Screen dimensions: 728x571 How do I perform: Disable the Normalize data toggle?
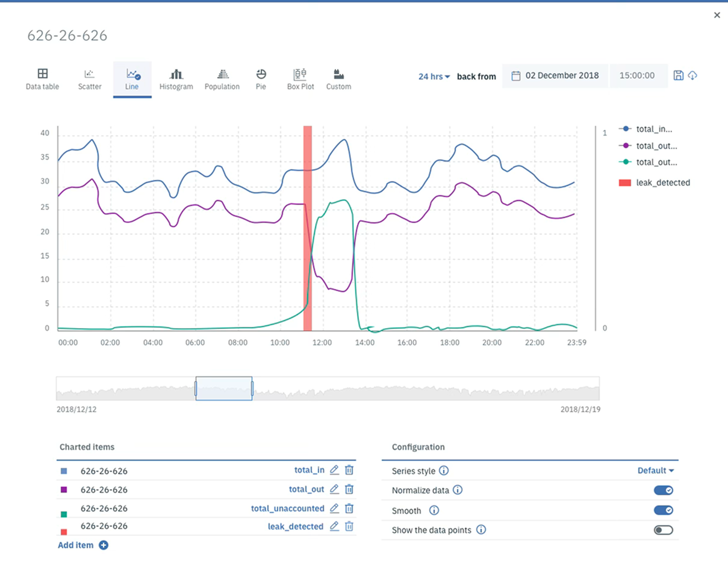[664, 490]
